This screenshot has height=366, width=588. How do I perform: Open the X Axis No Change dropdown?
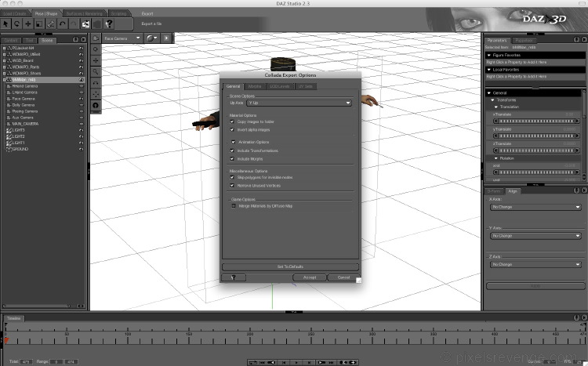(535, 207)
